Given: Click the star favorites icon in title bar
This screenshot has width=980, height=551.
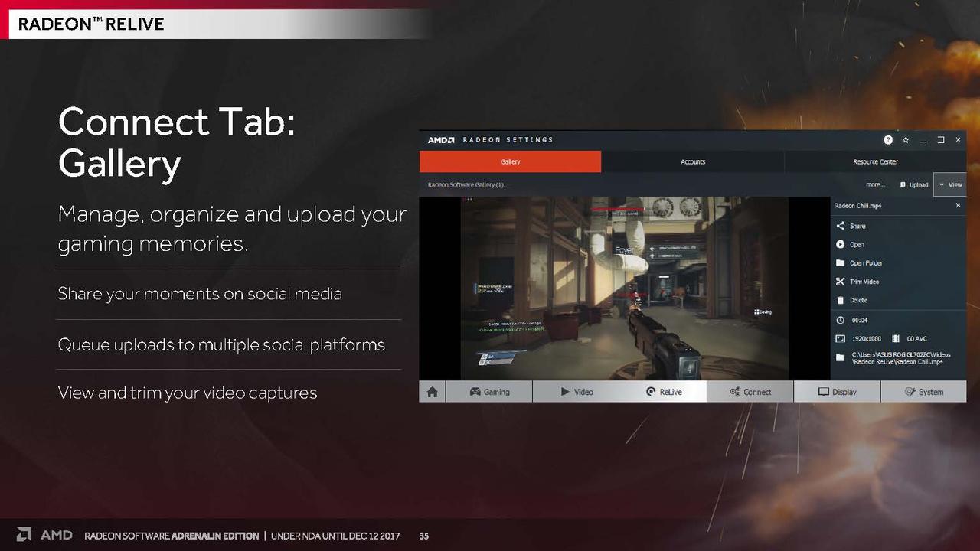Looking at the screenshot, I should coord(906,140).
